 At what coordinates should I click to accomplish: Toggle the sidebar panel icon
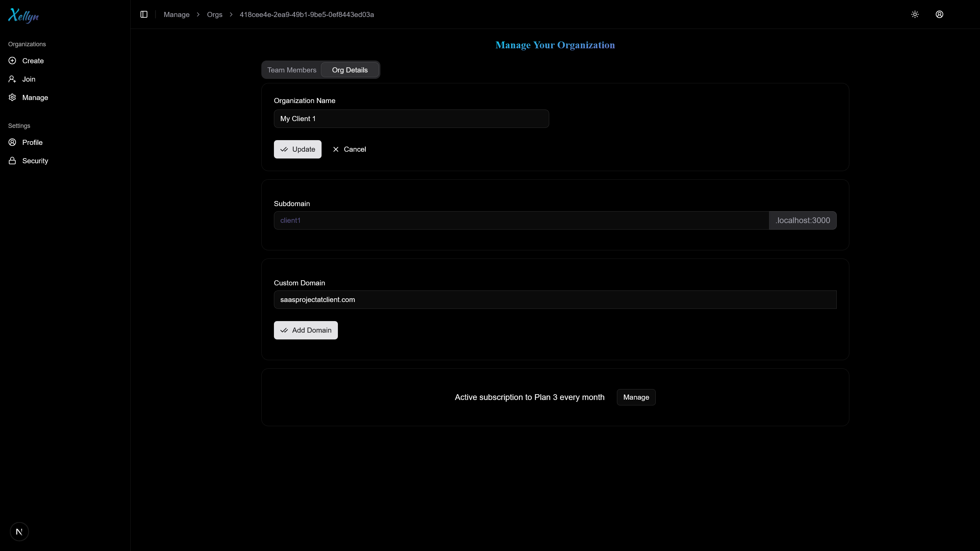144,14
